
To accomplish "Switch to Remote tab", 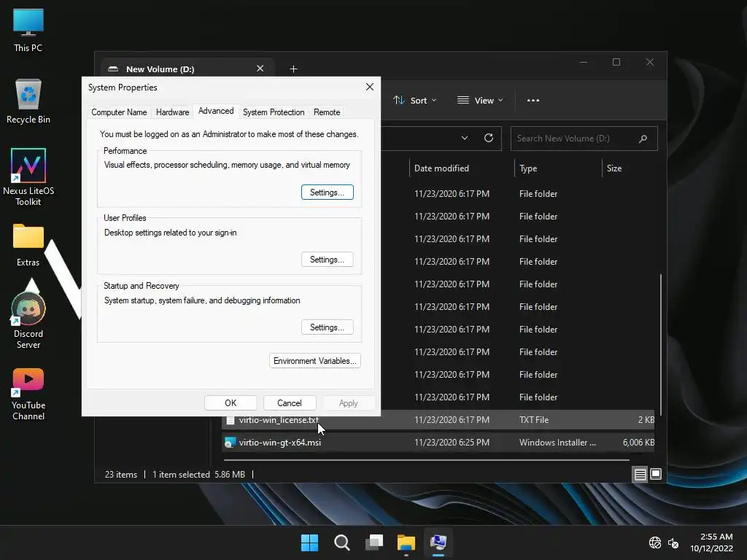I will click(x=327, y=112).
